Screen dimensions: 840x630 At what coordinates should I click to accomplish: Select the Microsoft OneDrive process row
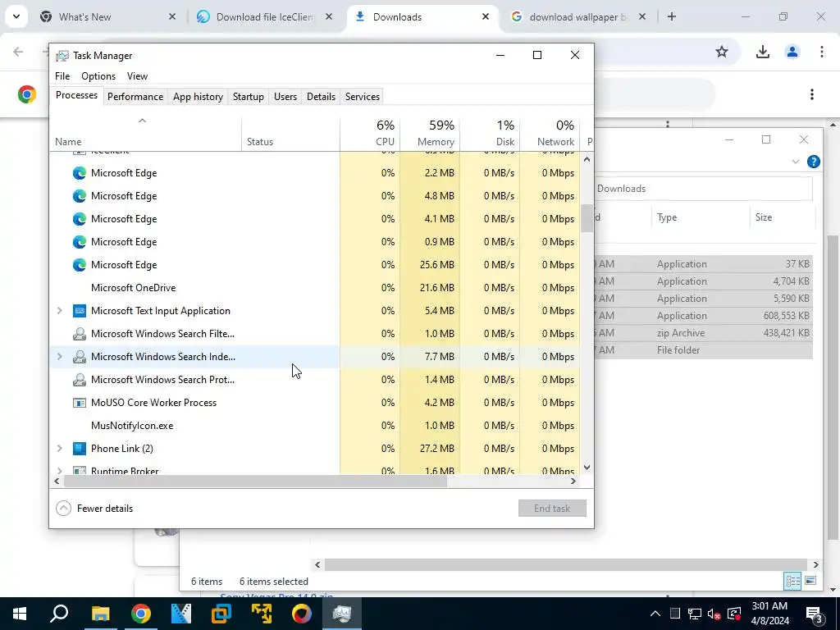pos(315,288)
